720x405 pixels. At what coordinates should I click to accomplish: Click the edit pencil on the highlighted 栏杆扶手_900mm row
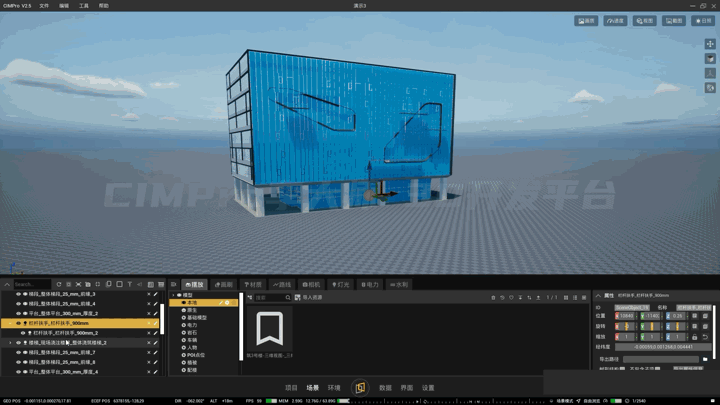156,323
